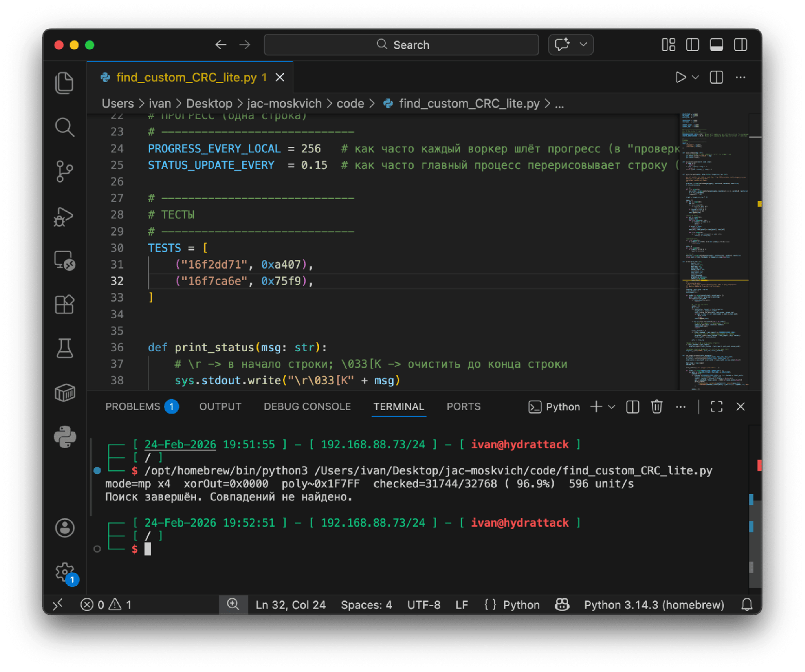Click the Python 3.14.3 (homebrew) interpreter selector

click(x=654, y=605)
